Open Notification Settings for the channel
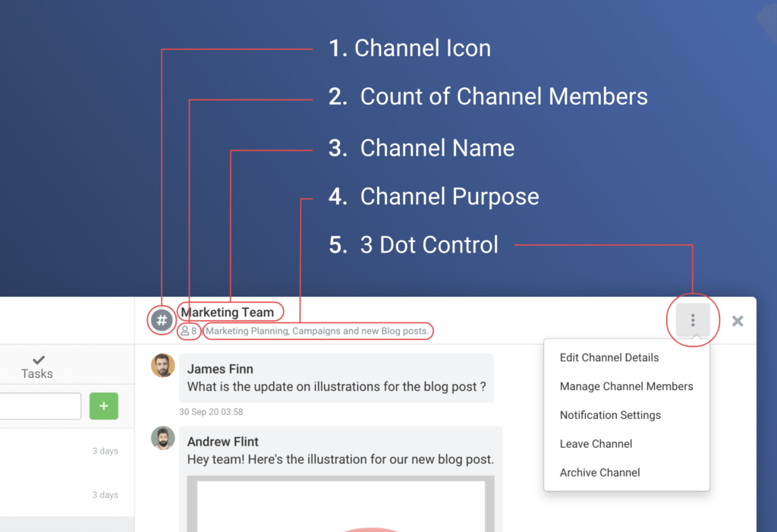The height and width of the screenshot is (532, 777). click(x=609, y=415)
